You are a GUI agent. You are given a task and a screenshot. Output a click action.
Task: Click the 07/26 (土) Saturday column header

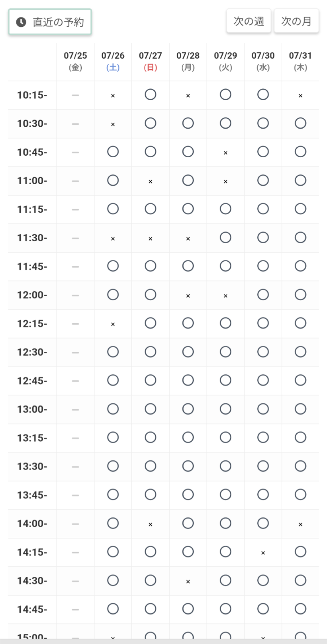(113, 61)
